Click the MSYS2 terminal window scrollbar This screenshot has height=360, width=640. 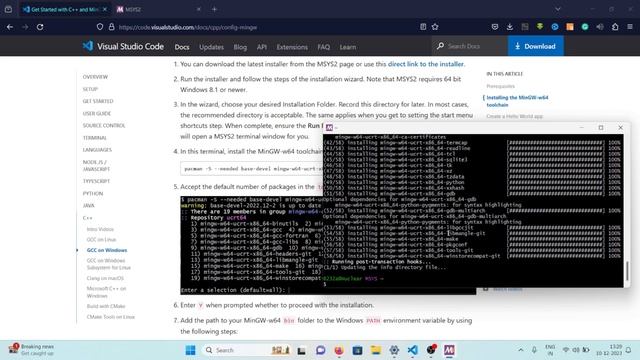pos(627,271)
